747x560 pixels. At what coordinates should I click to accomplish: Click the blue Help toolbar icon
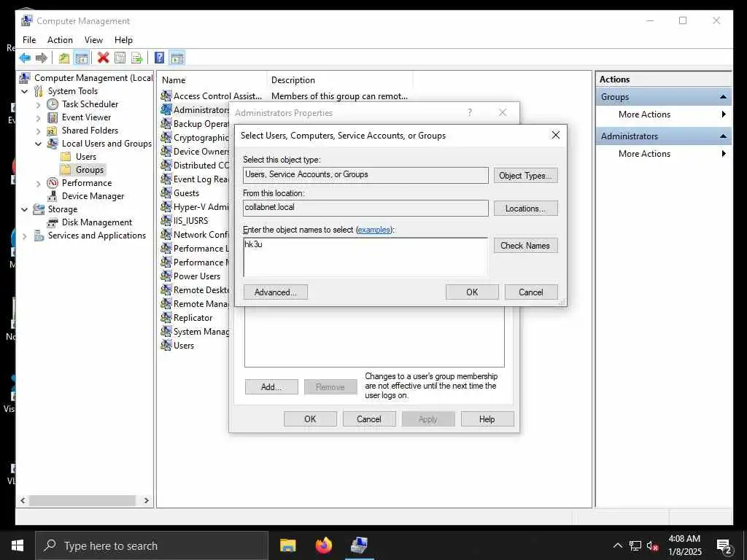coord(160,58)
